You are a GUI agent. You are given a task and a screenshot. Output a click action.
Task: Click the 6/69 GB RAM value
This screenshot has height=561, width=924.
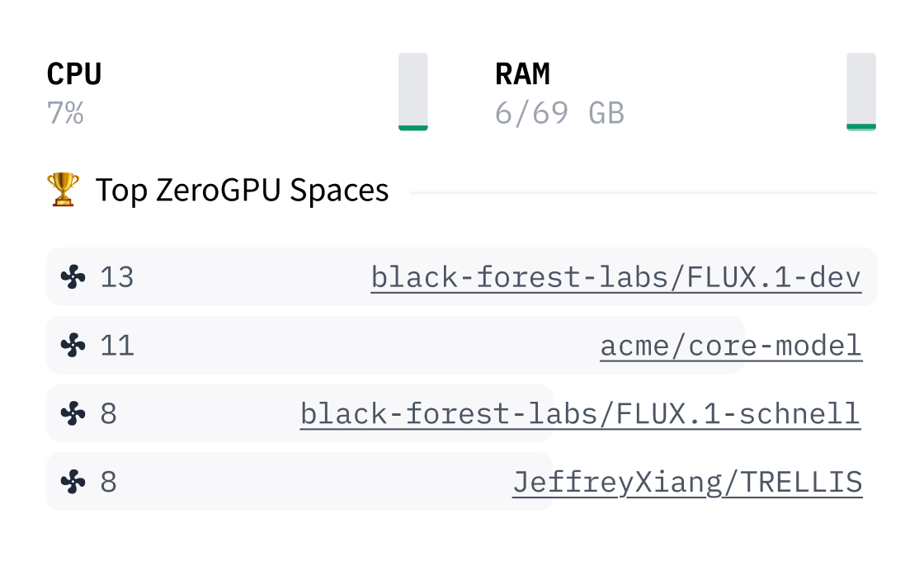click(559, 113)
